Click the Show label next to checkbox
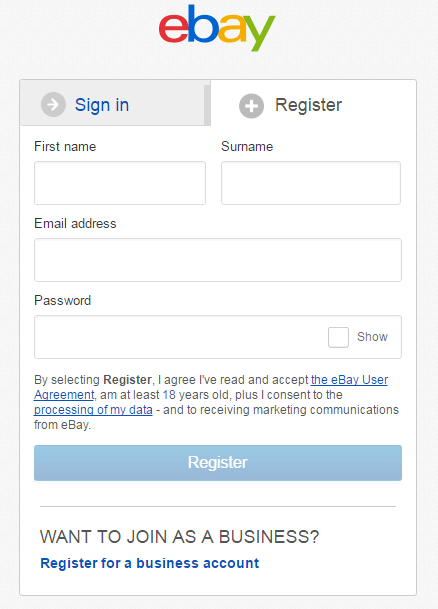 [x=372, y=337]
